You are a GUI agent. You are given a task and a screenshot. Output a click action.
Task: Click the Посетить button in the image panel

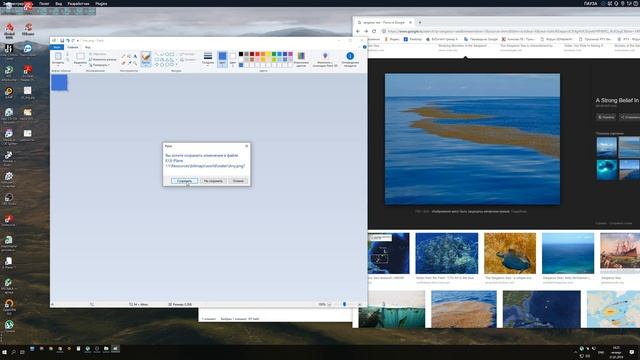(606, 117)
